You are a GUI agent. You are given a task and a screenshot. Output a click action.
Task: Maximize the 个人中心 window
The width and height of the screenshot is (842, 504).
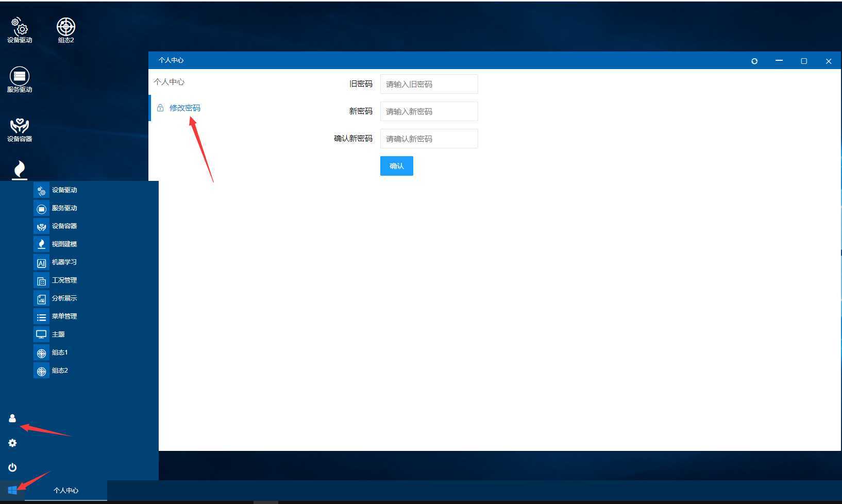pos(804,61)
